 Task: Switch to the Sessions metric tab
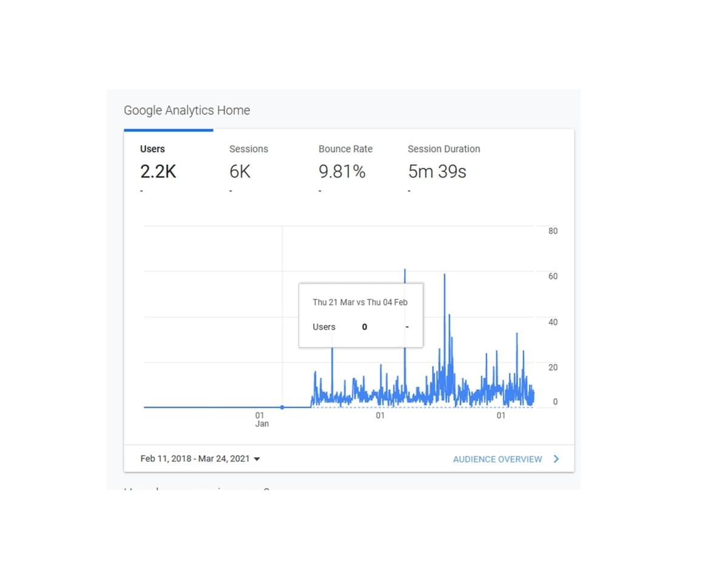257,170
